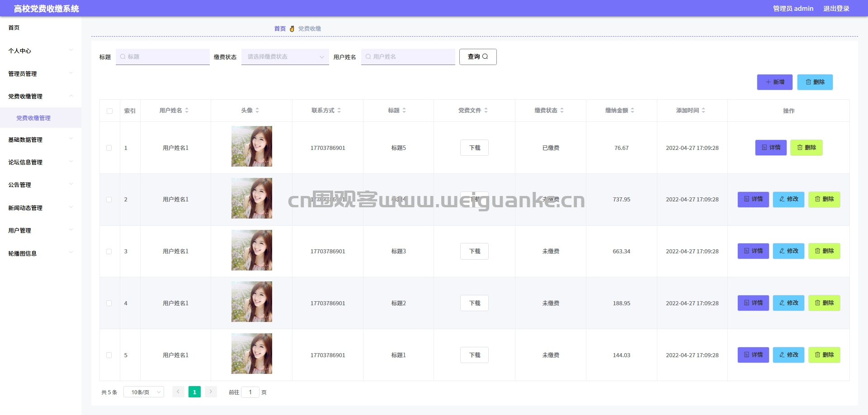Click 删除 for row with 737.95

pyautogui.click(x=824, y=199)
